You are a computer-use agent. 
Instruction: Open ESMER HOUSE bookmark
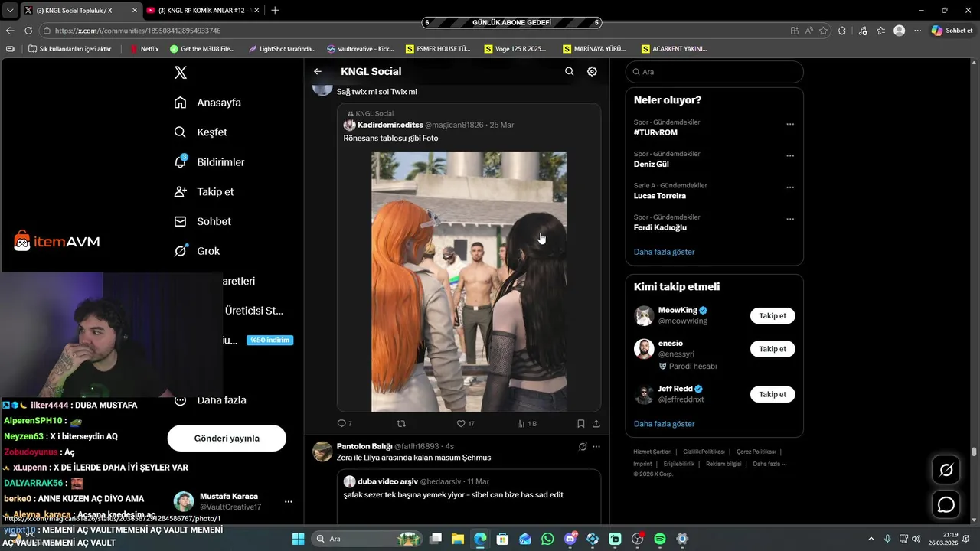coord(439,48)
